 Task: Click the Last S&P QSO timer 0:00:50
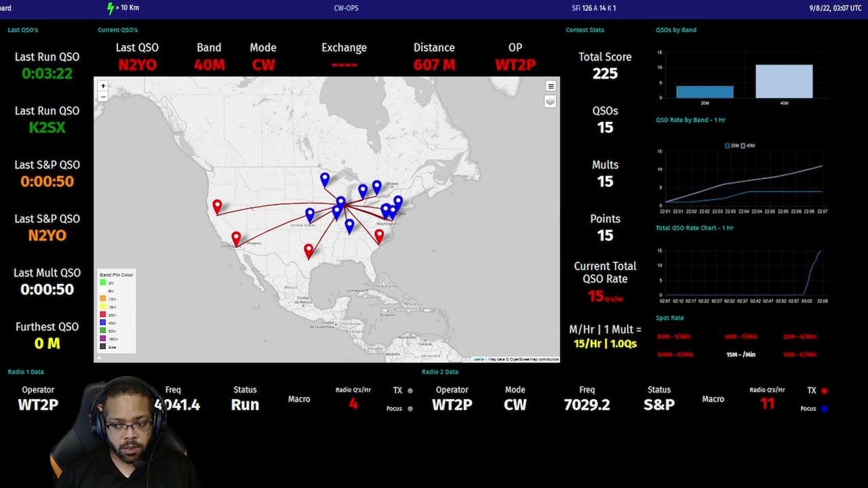pos(47,182)
